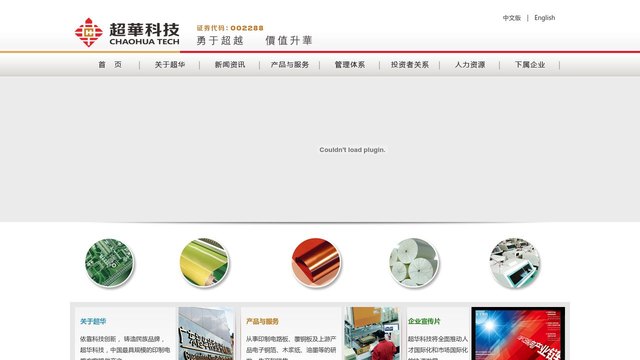
Task: Open the laboratory equipment product circle
Action: pos(515,263)
